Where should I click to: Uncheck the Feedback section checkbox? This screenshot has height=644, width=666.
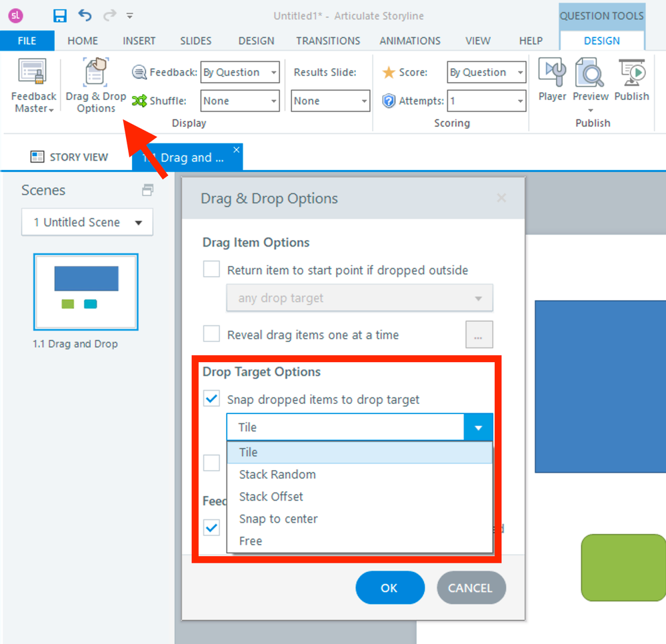click(211, 527)
